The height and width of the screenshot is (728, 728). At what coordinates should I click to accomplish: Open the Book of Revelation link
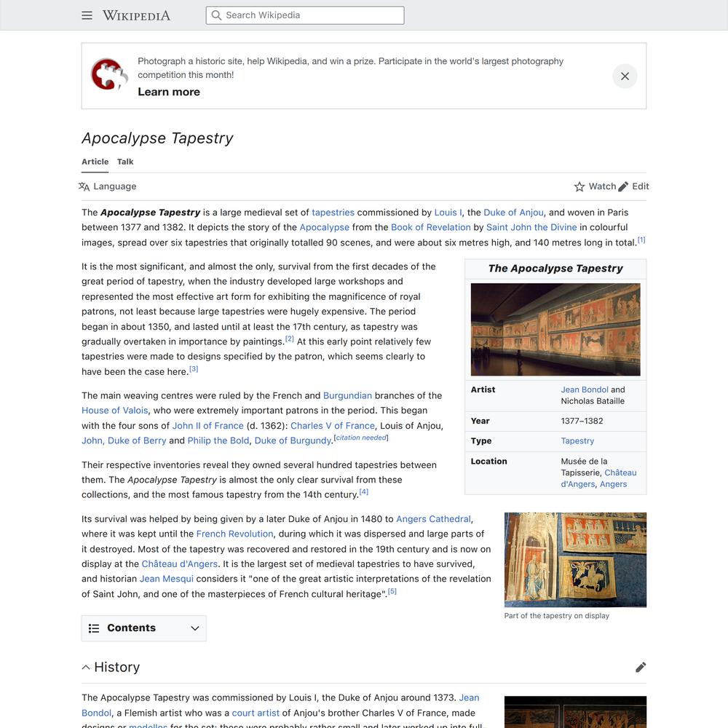click(431, 227)
